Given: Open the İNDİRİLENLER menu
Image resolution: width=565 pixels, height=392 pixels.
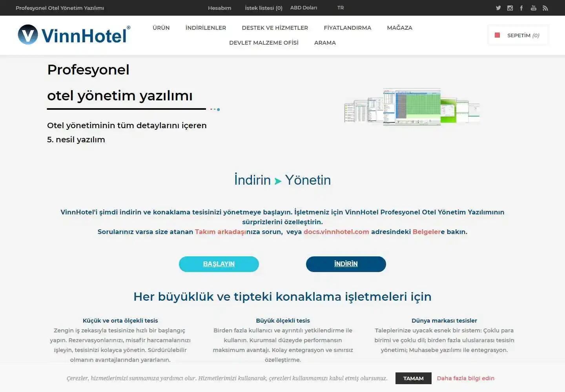Looking at the screenshot, I should click(x=206, y=28).
